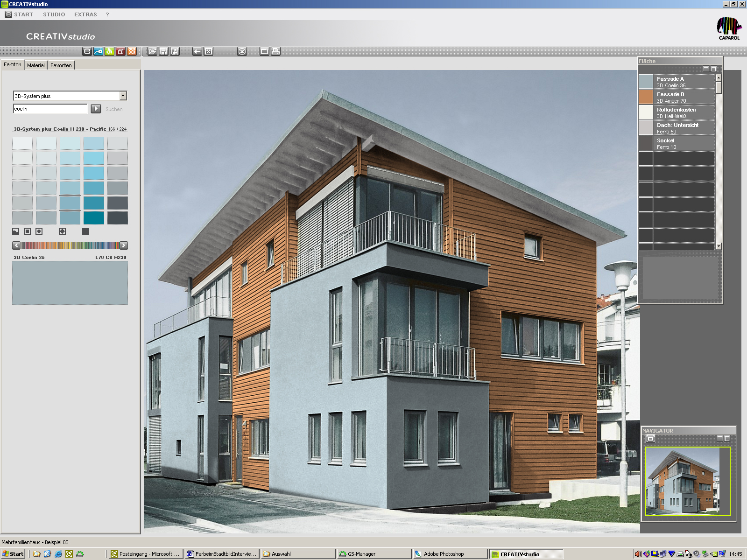Click the Fläche list scroll-down arrow
This screenshot has height=560, width=747.
719,246
